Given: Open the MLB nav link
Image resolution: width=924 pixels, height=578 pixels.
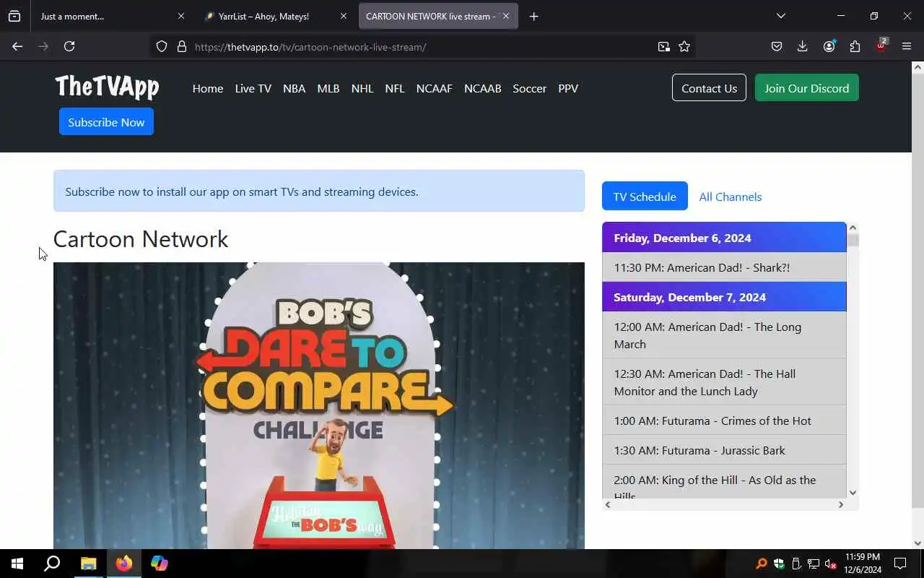Looking at the screenshot, I should click(x=328, y=88).
